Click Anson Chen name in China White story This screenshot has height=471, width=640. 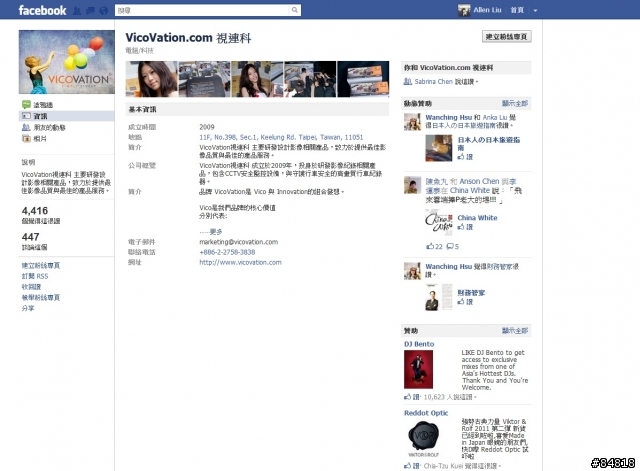[x=479, y=181]
